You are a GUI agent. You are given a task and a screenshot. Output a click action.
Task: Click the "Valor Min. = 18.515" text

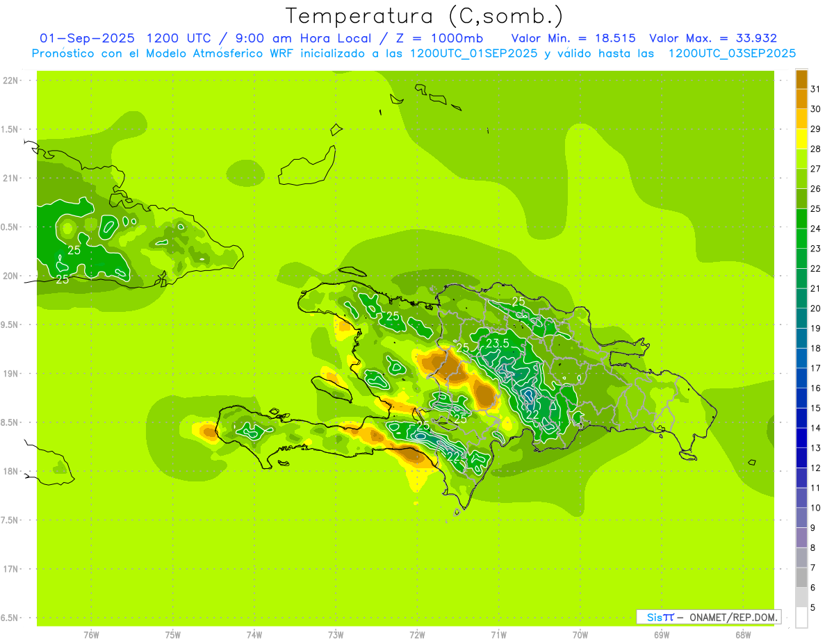(573, 38)
